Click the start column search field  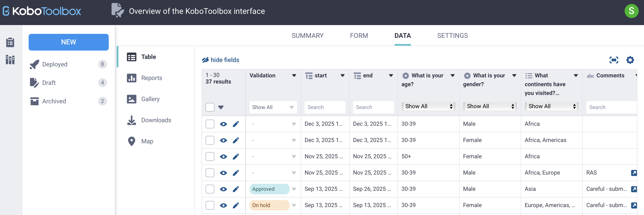pyautogui.click(x=324, y=107)
